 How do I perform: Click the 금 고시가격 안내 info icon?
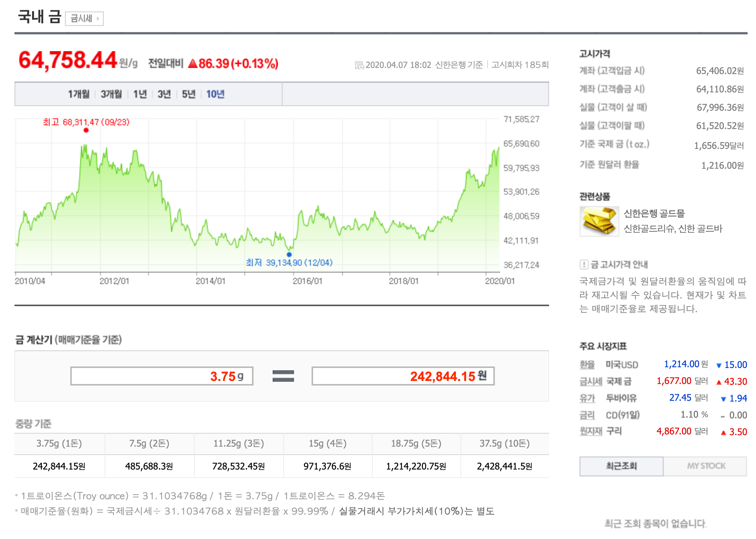pyautogui.click(x=584, y=264)
